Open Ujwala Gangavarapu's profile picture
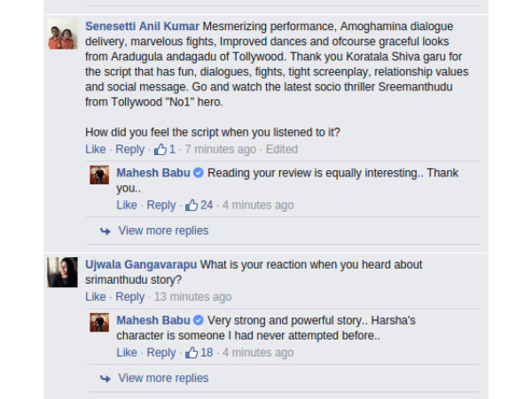532x399 pixels. click(63, 271)
